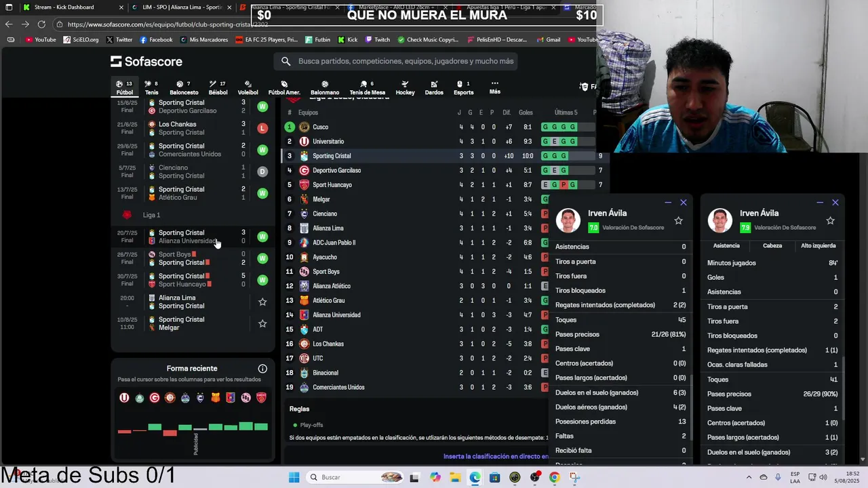868x488 pixels.
Task: Open File Explorer from taskbar
Action: pyautogui.click(x=455, y=477)
